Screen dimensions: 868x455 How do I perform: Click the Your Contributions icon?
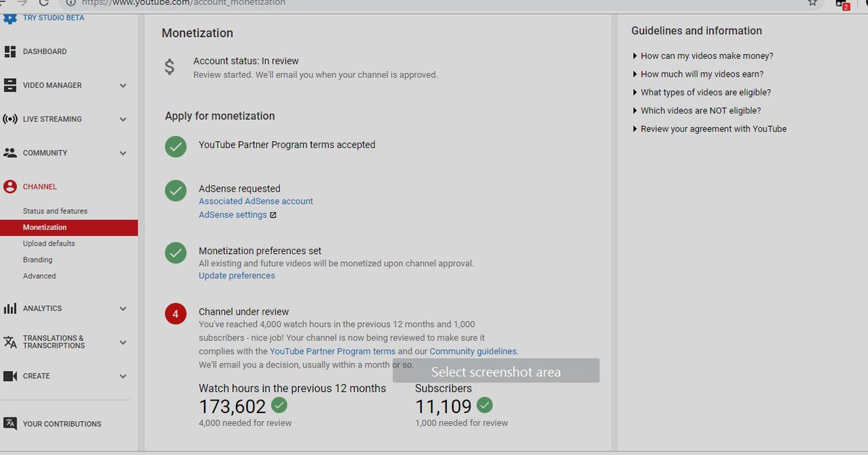point(10,424)
